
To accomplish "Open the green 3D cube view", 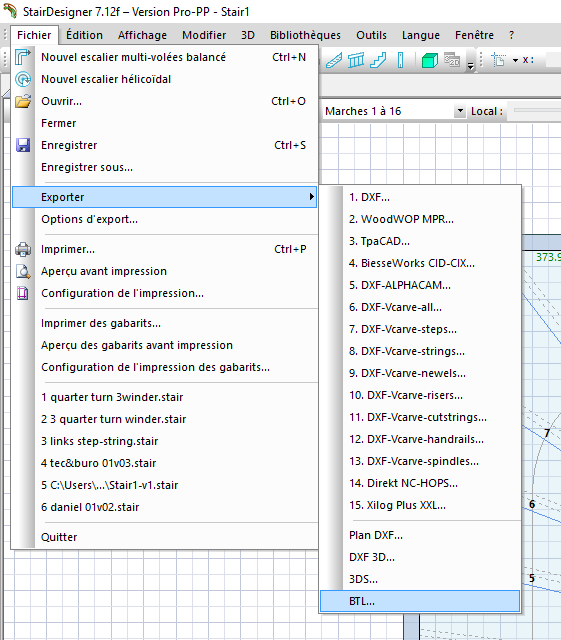I will [430, 60].
